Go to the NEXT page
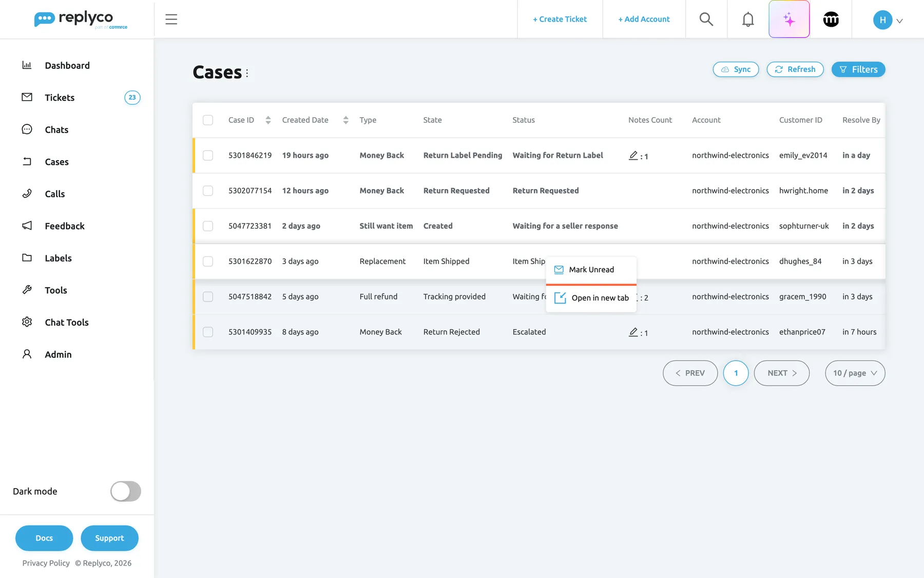The image size is (924, 578). (782, 373)
